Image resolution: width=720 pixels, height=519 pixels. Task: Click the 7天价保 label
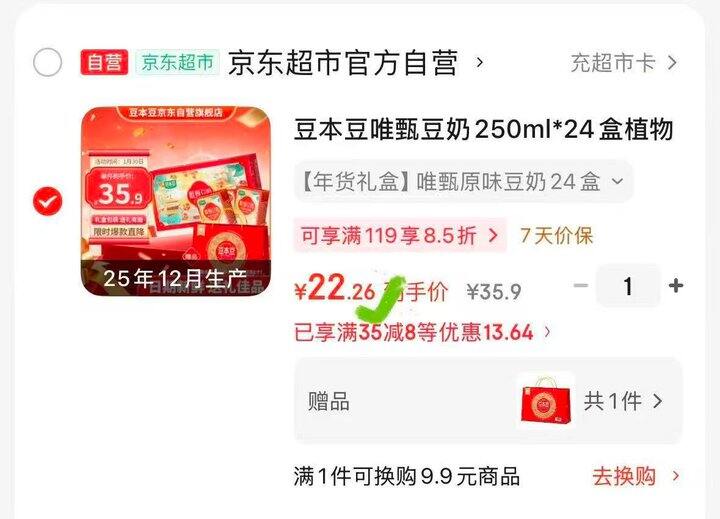[x=557, y=236]
